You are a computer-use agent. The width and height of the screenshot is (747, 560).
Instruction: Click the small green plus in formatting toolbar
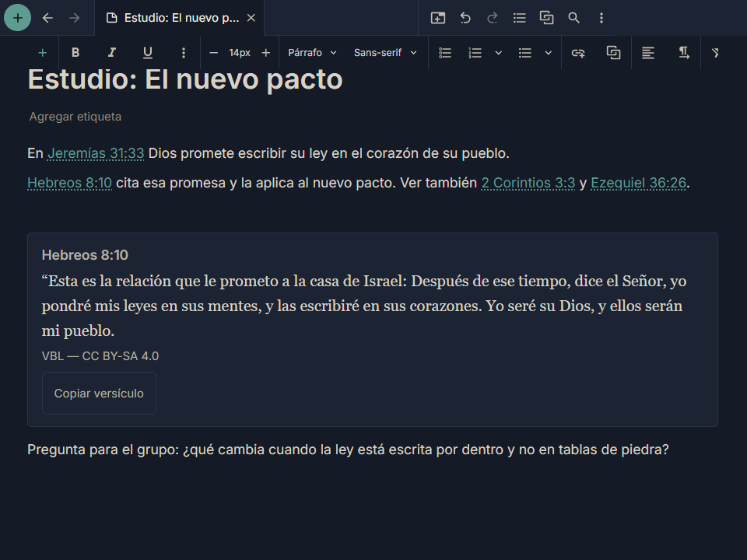coord(42,53)
